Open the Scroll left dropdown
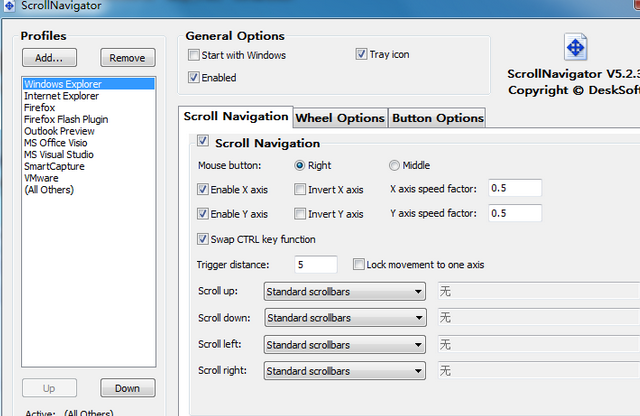This screenshot has height=416, width=640. (x=345, y=345)
